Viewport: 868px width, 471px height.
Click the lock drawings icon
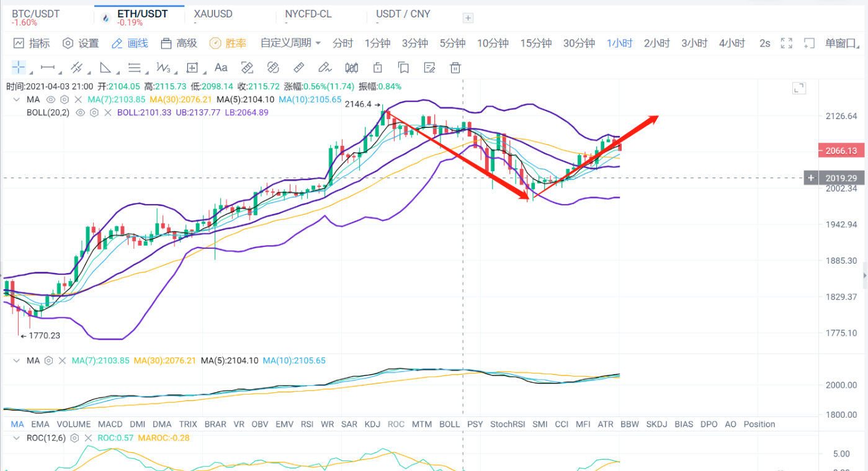point(377,68)
